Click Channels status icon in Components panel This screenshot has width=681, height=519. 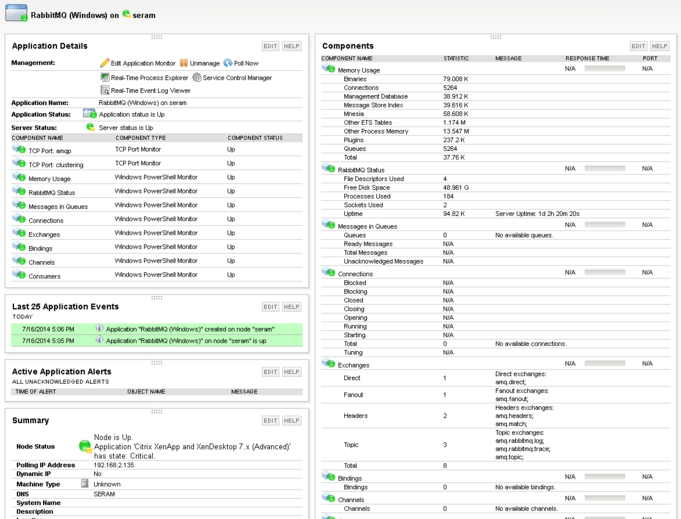click(x=328, y=498)
